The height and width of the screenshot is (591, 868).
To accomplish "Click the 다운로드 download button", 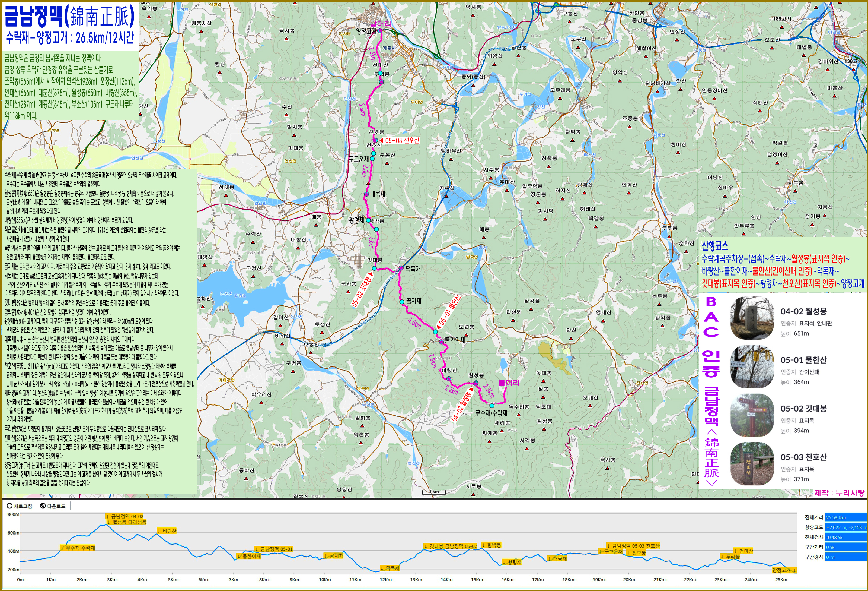I will [x=53, y=506].
